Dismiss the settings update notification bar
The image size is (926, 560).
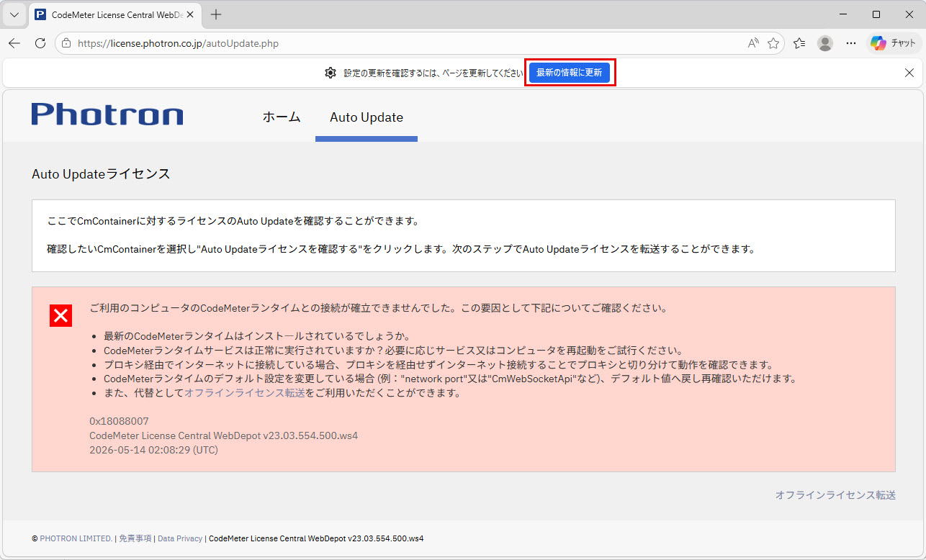coord(909,73)
